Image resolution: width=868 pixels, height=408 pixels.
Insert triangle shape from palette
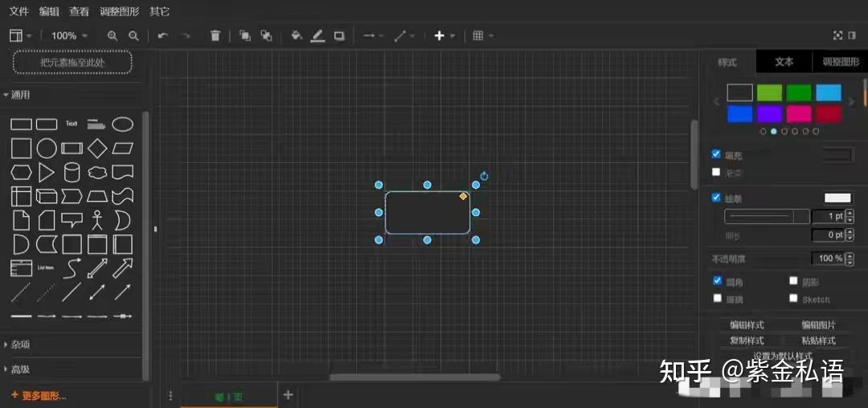[x=47, y=173]
